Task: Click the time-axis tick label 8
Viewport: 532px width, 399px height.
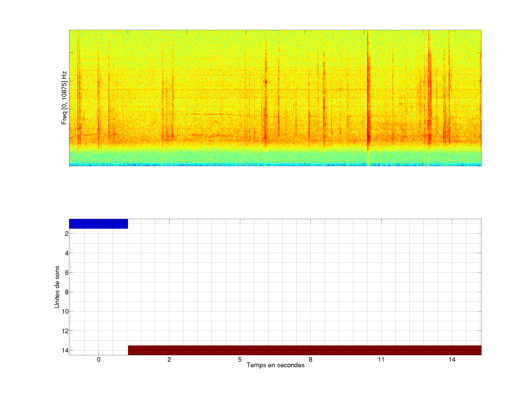Action: (x=311, y=359)
